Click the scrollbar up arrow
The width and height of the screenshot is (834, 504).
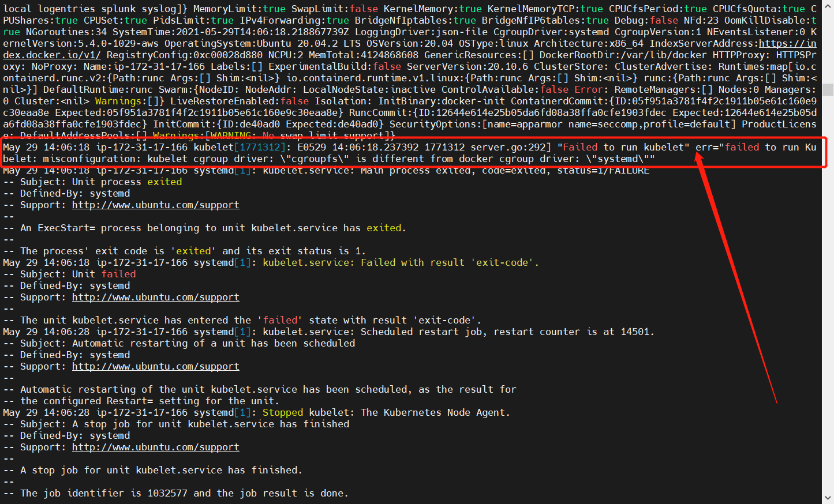click(x=828, y=7)
